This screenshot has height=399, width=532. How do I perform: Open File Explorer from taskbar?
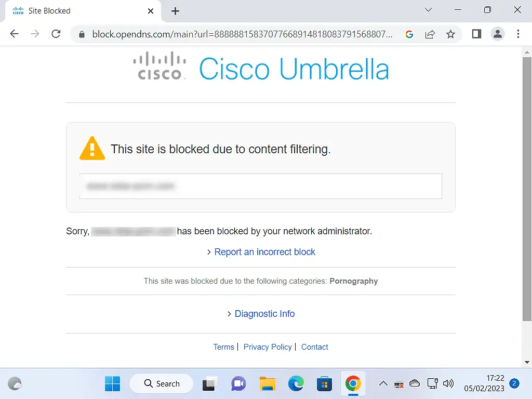tap(267, 384)
